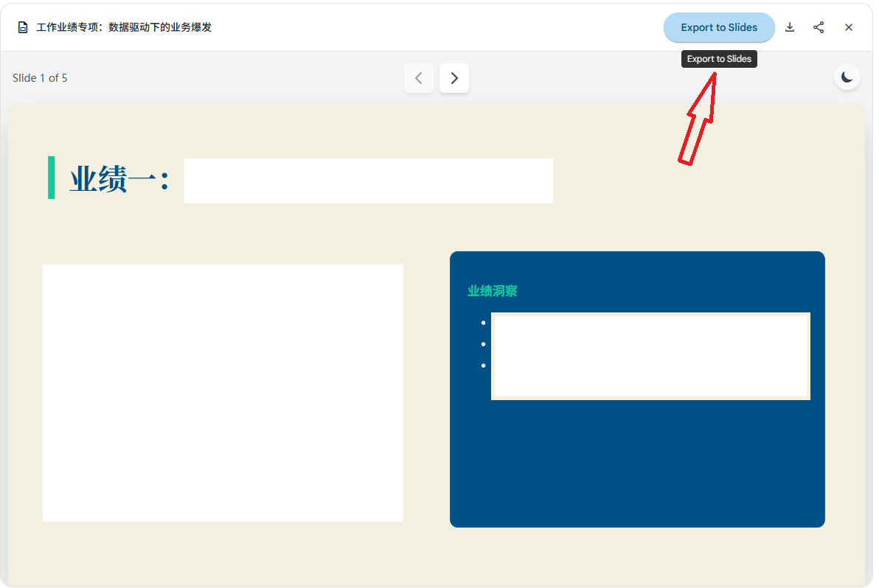The width and height of the screenshot is (879, 588).
Task: Select the large white placeholder on the left
Action: (223, 393)
